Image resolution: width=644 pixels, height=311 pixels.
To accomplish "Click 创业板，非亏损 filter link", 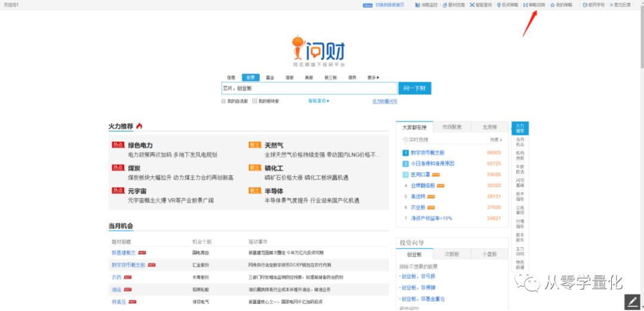I will click(x=418, y=276).
